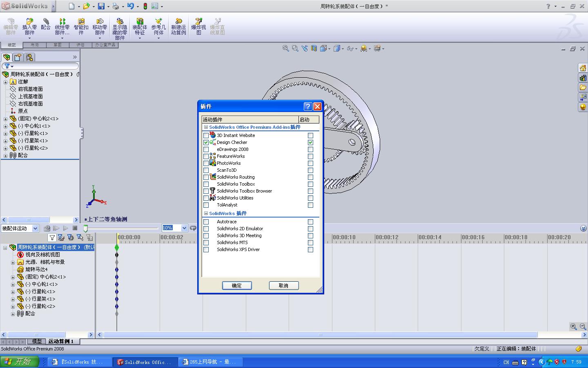588x368 pixels.
Task: Open the SolidWorks Resources home icon
Action: (x=583, y=68)
